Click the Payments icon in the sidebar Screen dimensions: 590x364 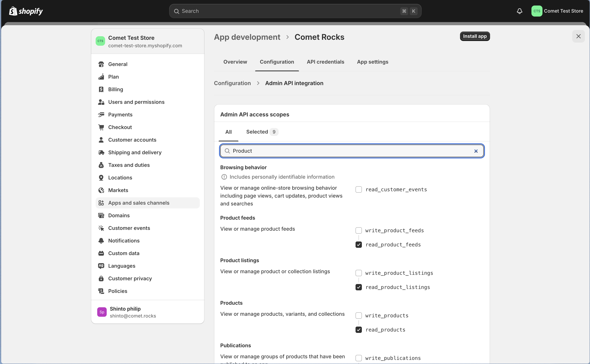click(101, 115)
